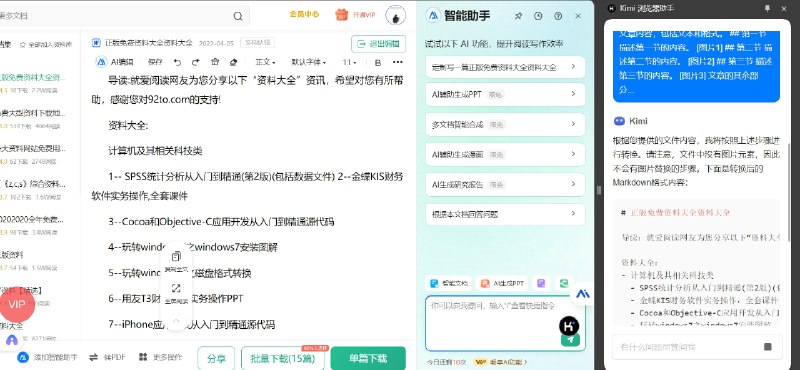
Task: Click the stop generating square in Kimi
Action: 768,347
